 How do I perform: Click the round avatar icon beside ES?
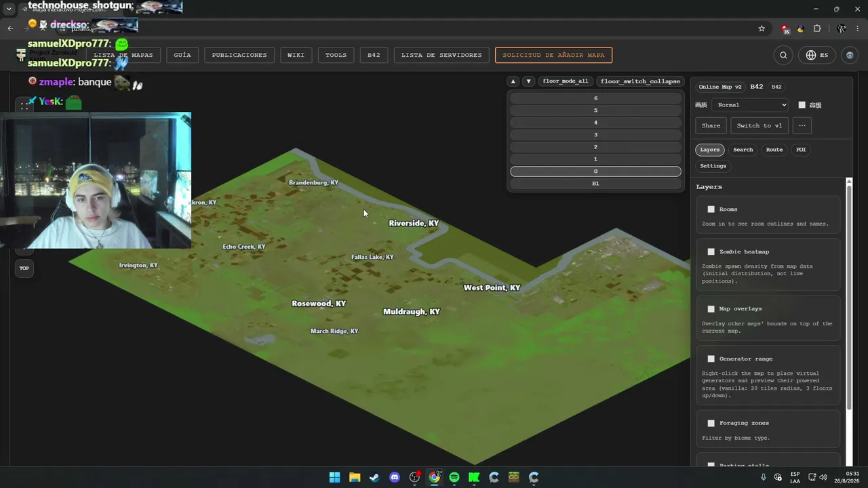(850, 55)
